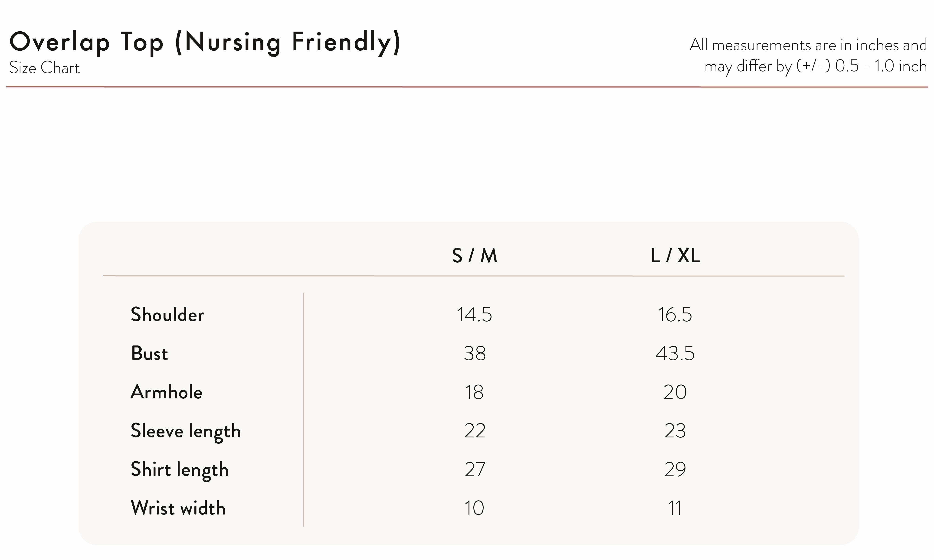Click the Shirt length row label
934x560 pixels.
tap(180, 470)
